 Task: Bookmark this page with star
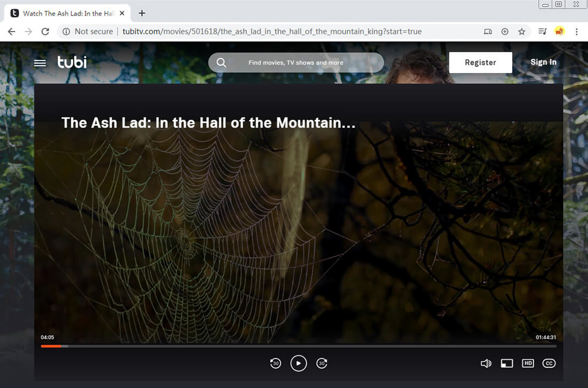[522, 32]
